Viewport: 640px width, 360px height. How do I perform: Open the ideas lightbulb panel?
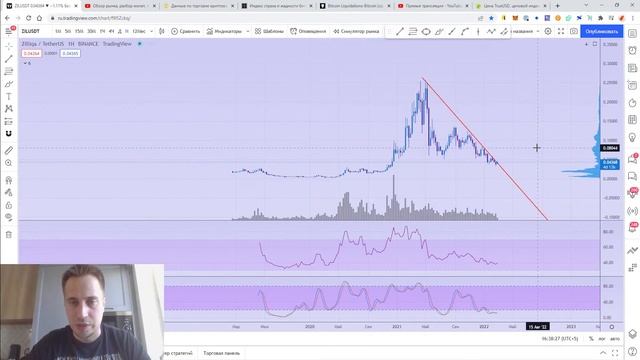coord(632,138)
